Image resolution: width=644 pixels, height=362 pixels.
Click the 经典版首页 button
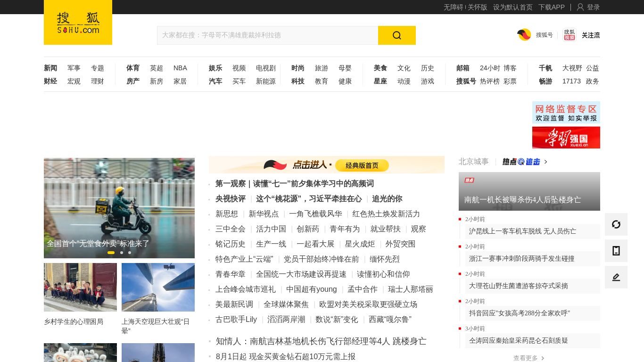point(362,165)
